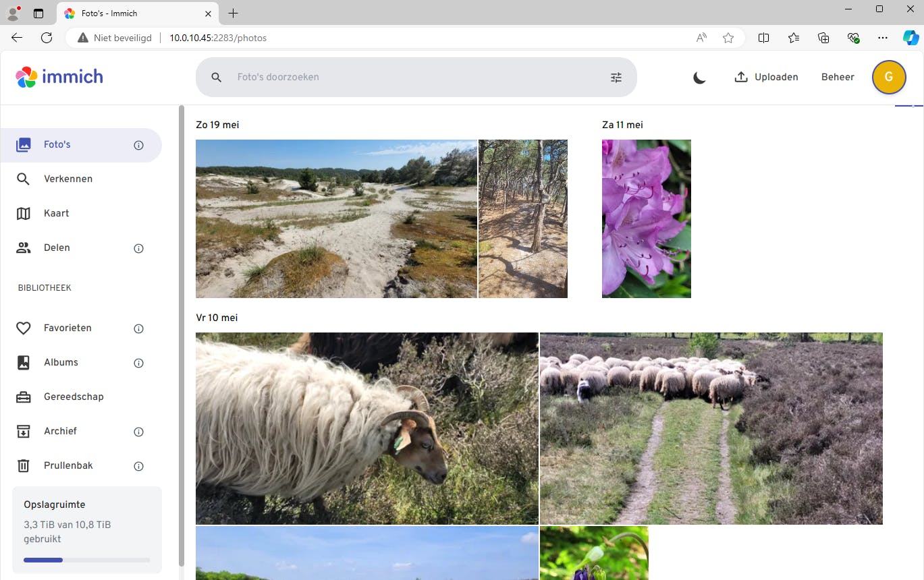Image resolution: width=924 pixels, height=580 pixels.
Task: Open the Albums section
Action: click(x=61, y=362)
